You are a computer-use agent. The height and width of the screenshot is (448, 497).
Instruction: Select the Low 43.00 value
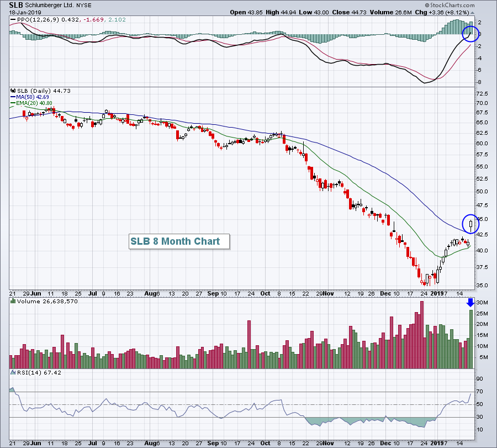pos(314,12)
